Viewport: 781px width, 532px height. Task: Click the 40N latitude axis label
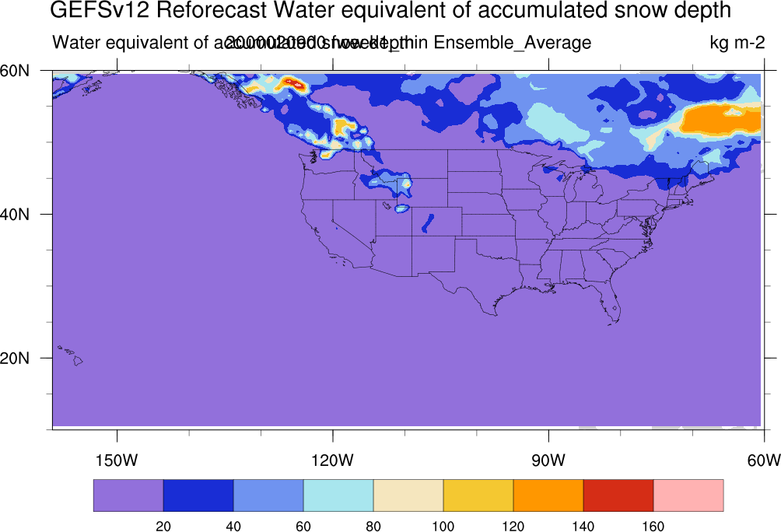[x=15, y=215]
